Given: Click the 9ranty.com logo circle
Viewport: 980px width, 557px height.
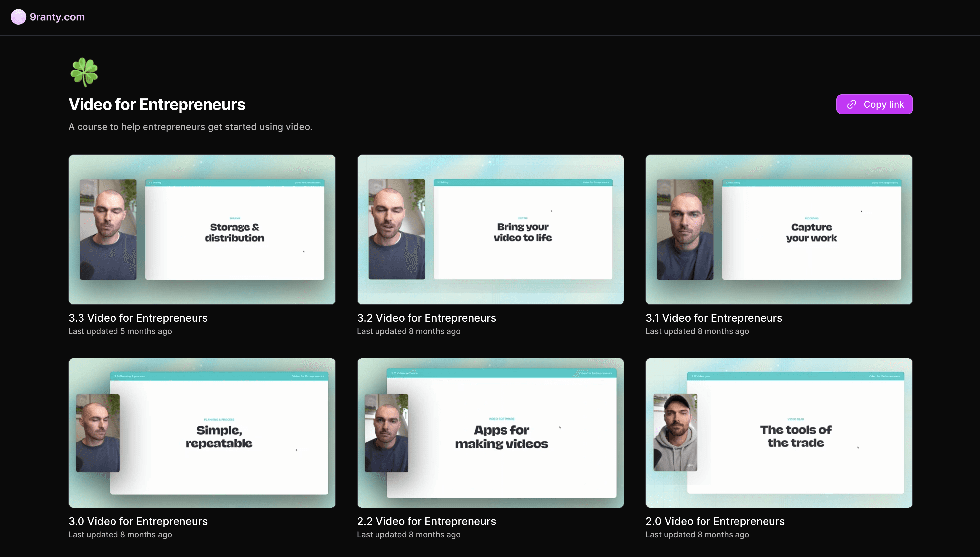Looking at the screenshot, I should pos(18,17).
